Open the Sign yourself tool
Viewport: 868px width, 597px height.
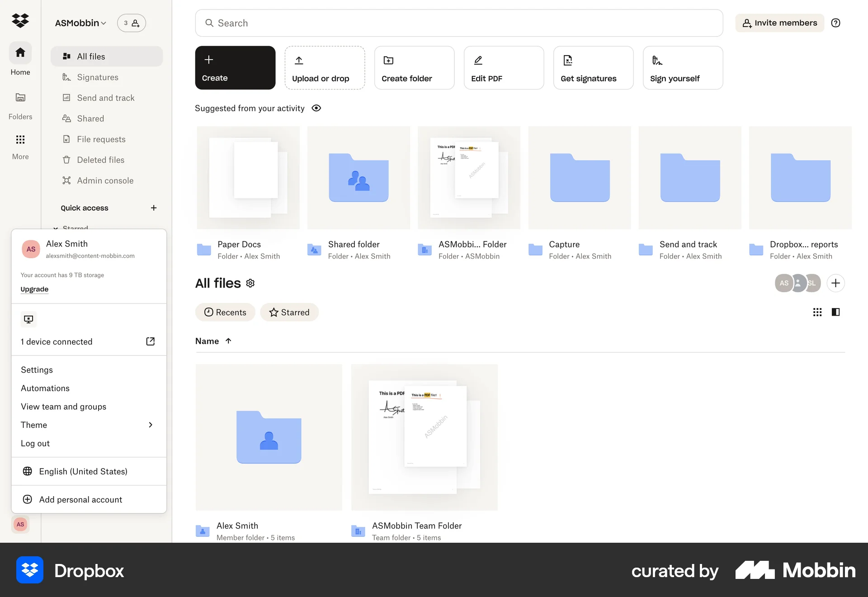[x=682, y=67]
